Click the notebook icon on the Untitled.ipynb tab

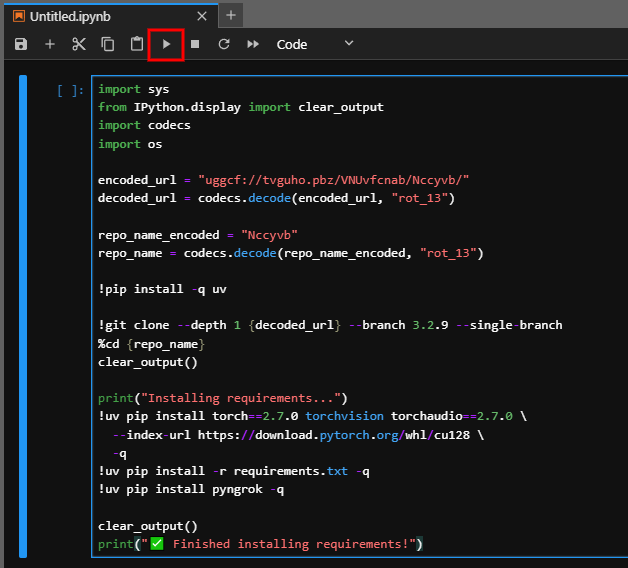point(19,16)
